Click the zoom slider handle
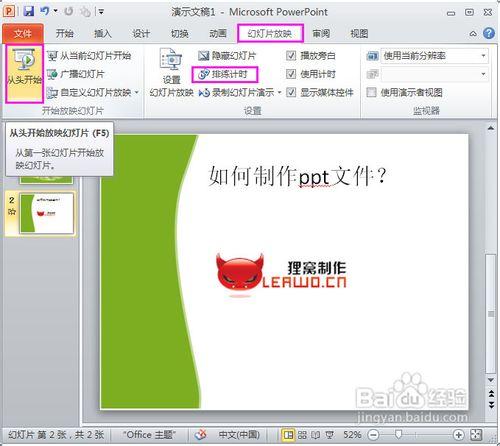This screenshot has height=446, width=500. [398, 434]
